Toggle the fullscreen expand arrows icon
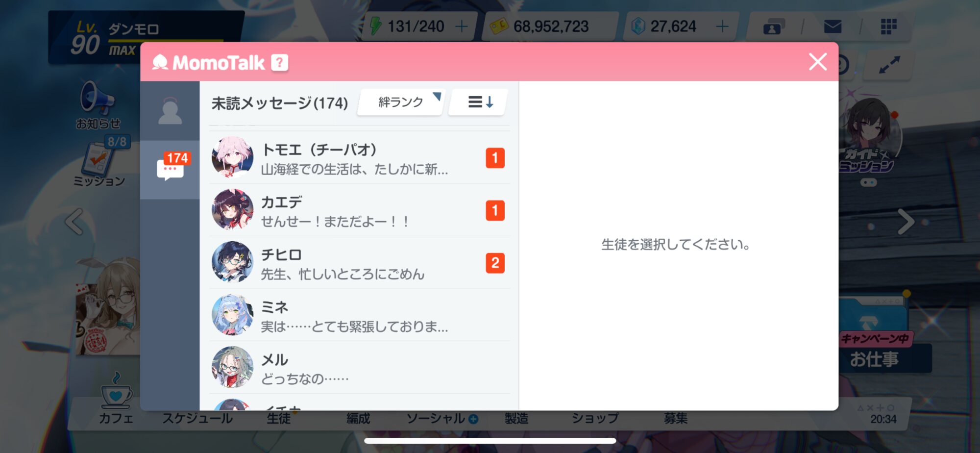 [x=889, y=65]
